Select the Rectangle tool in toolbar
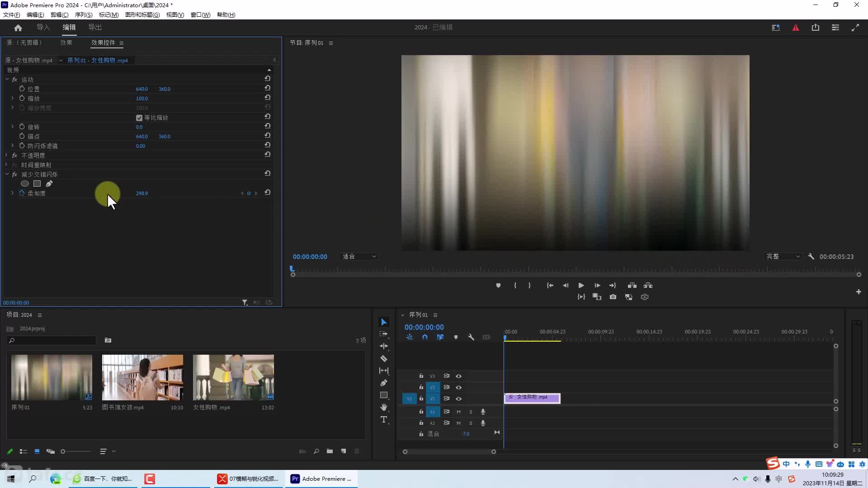 click(x=384, y=395)
